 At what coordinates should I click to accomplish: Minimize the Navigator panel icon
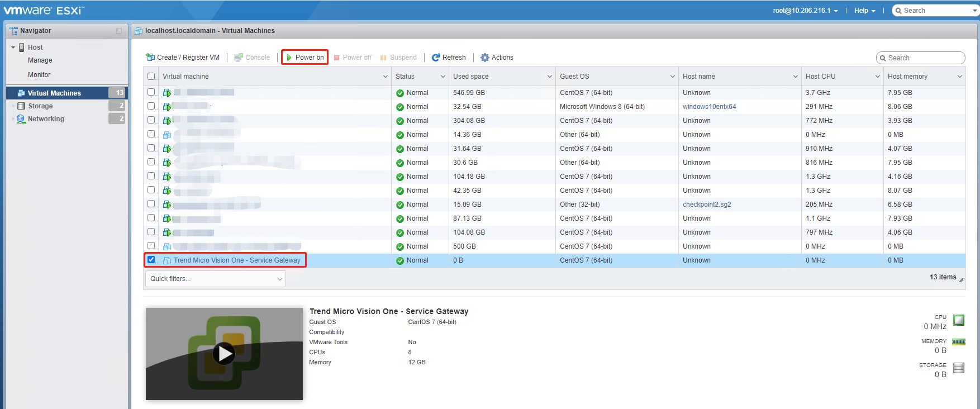(x=119, y=31)
